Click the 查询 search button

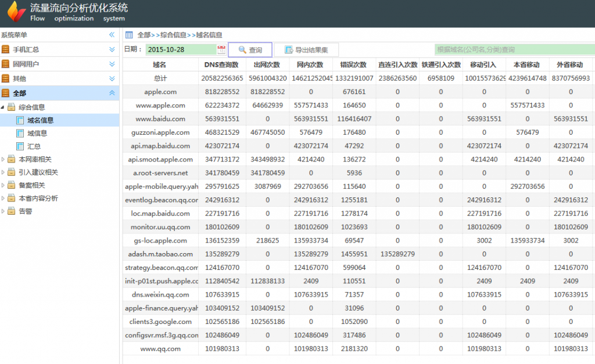click(x=250, y=50)
